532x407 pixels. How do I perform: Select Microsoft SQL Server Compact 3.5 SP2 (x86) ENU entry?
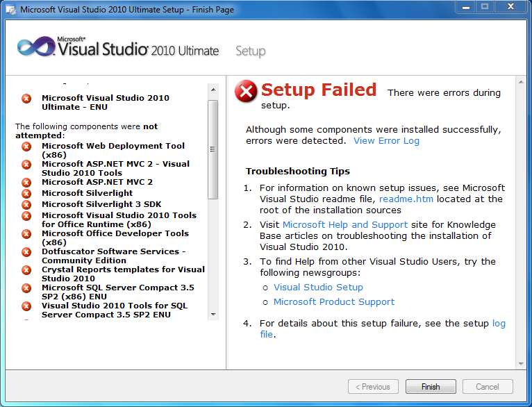coord(118,292)
